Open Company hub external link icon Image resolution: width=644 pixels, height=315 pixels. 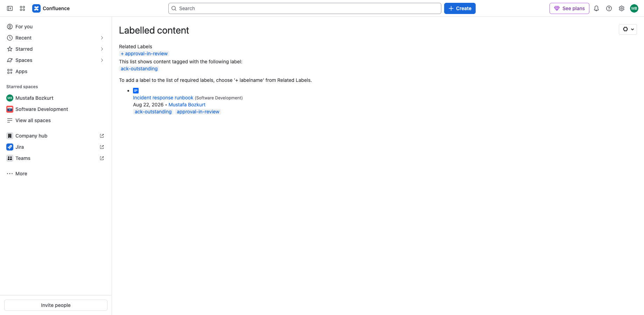point(102,136)
